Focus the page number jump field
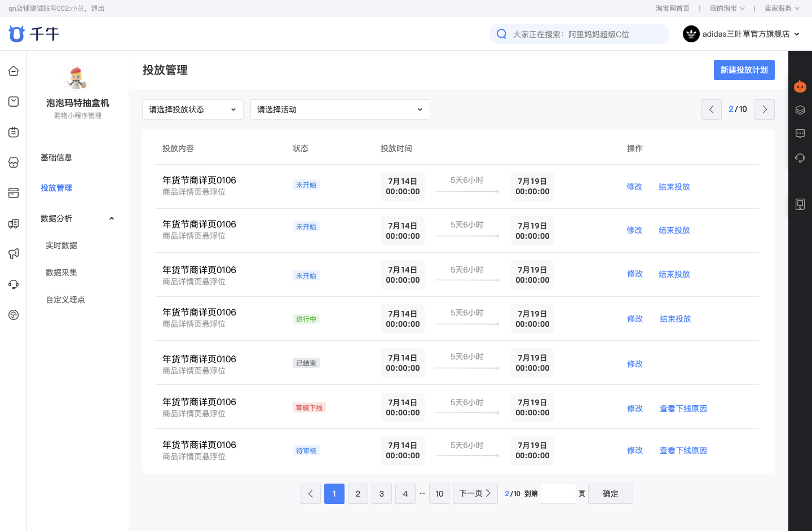Screen dimensions: 812x531 point(558,494)
